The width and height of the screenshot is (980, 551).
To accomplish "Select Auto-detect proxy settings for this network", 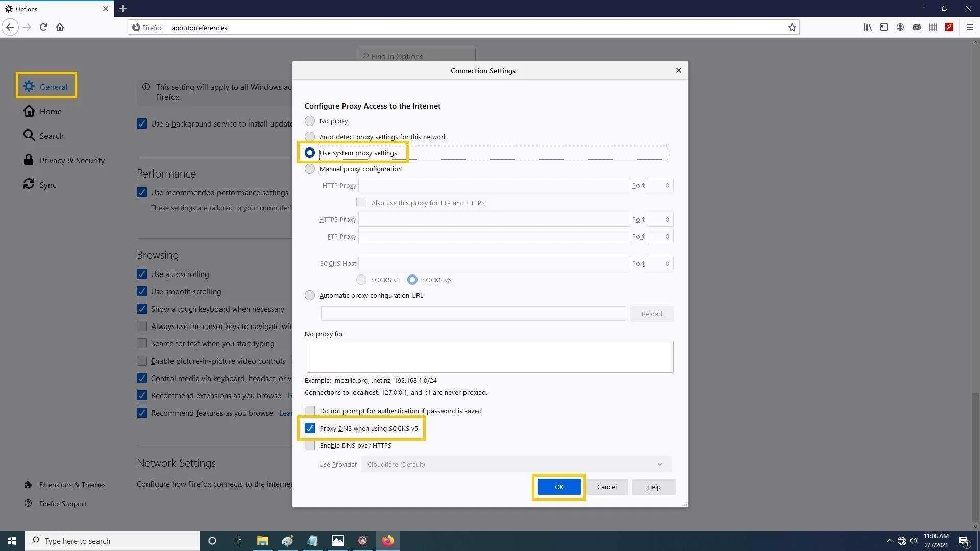I will 309,137.
